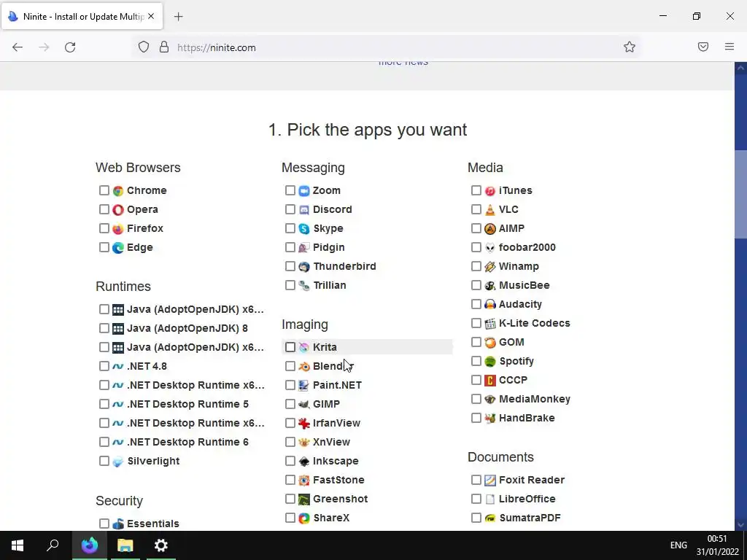
Task: Click the ShareX app icon
Action: (304, 518)
